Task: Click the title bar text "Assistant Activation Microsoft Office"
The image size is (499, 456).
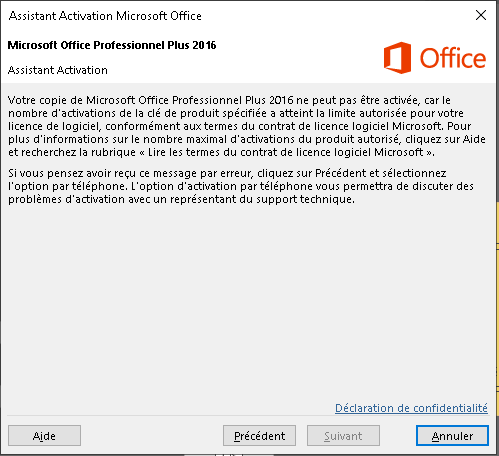Action: pos(105,16)
